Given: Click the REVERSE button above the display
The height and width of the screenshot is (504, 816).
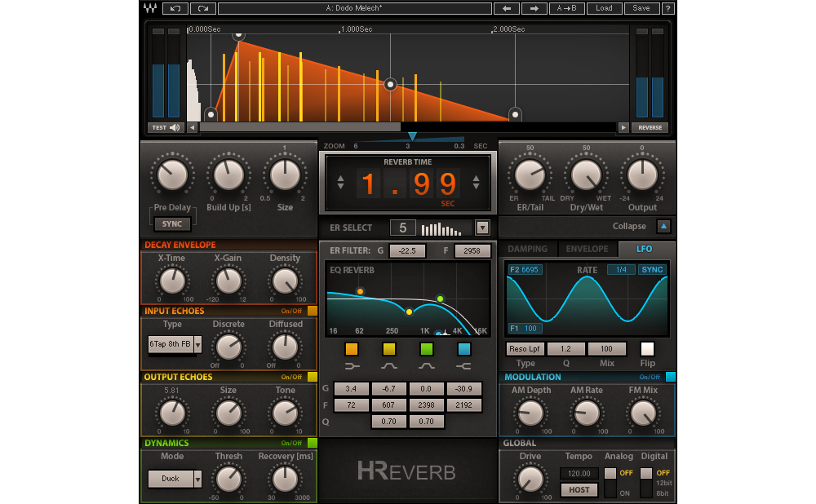Looking at the screenshot, I should click(x=650, y=127).
